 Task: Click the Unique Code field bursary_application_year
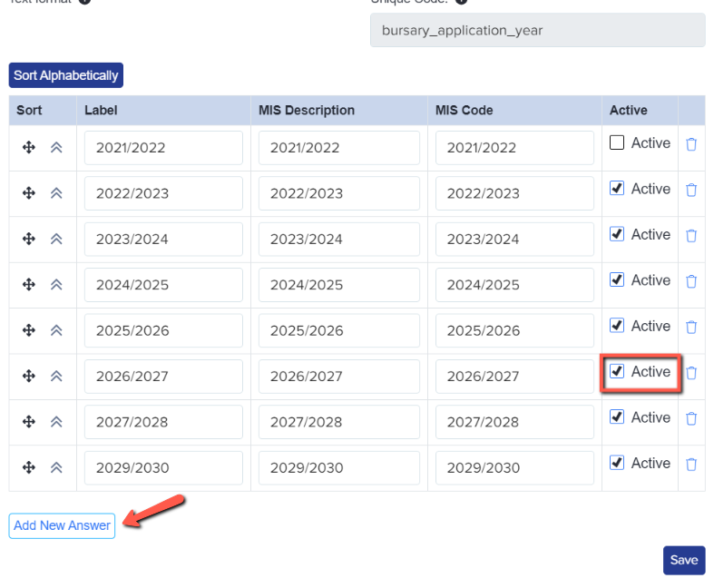537,30
